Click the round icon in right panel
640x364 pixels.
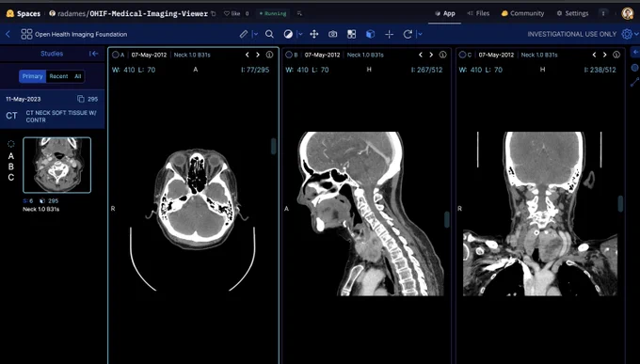[x=635, y=68]
